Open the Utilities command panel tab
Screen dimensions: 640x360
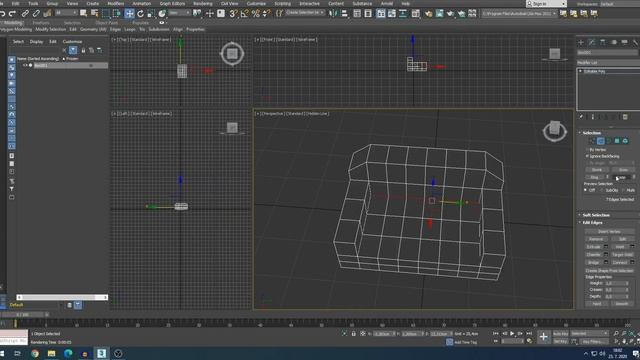point(635,42)
